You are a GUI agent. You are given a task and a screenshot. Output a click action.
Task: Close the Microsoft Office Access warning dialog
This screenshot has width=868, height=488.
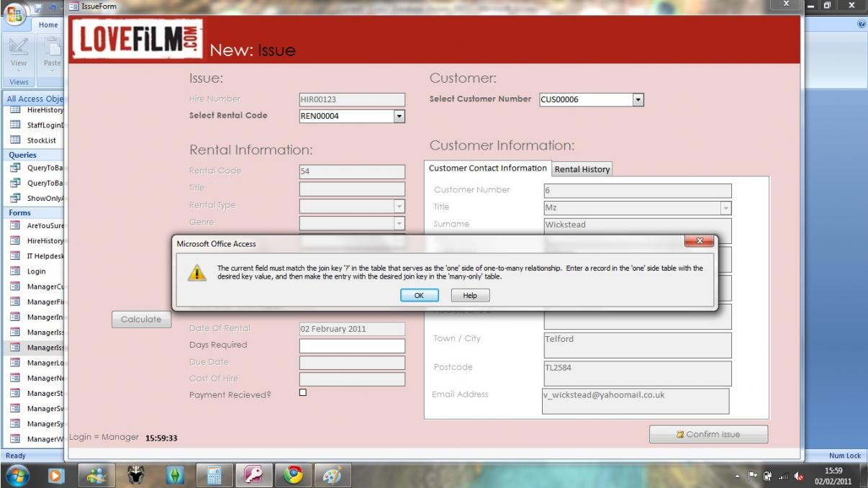699,242
